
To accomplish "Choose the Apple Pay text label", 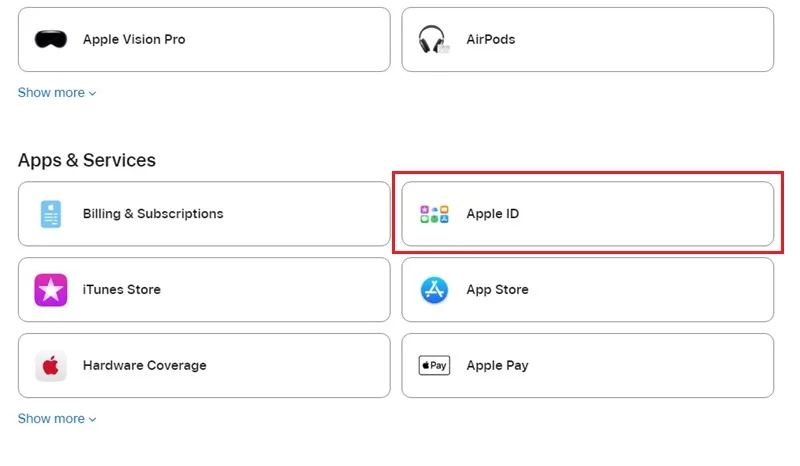I will tap(497, 365).
